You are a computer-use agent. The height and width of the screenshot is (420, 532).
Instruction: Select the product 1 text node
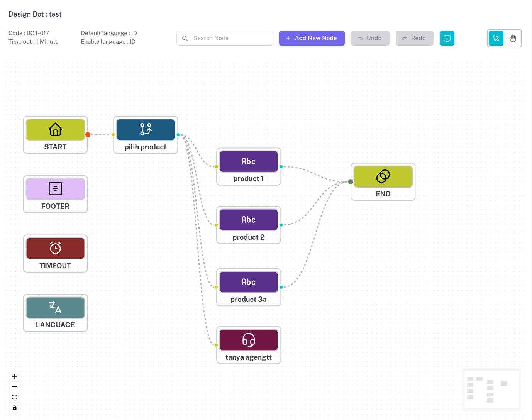249,161
